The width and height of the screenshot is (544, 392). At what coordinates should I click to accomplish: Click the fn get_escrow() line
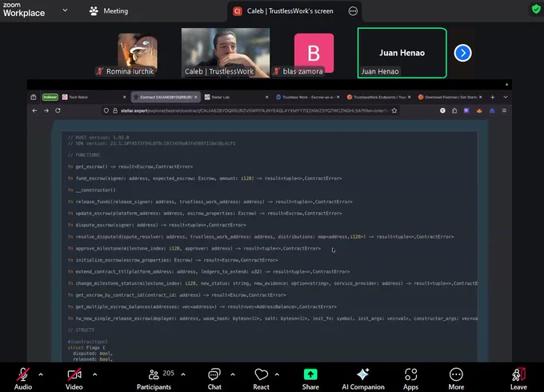tap(130, 167)
